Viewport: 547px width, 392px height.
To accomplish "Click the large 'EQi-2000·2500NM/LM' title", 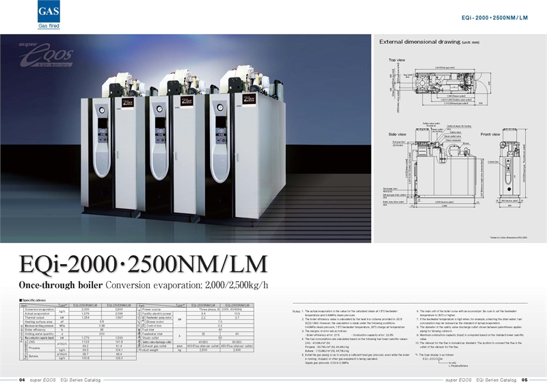I will point(144,264).
